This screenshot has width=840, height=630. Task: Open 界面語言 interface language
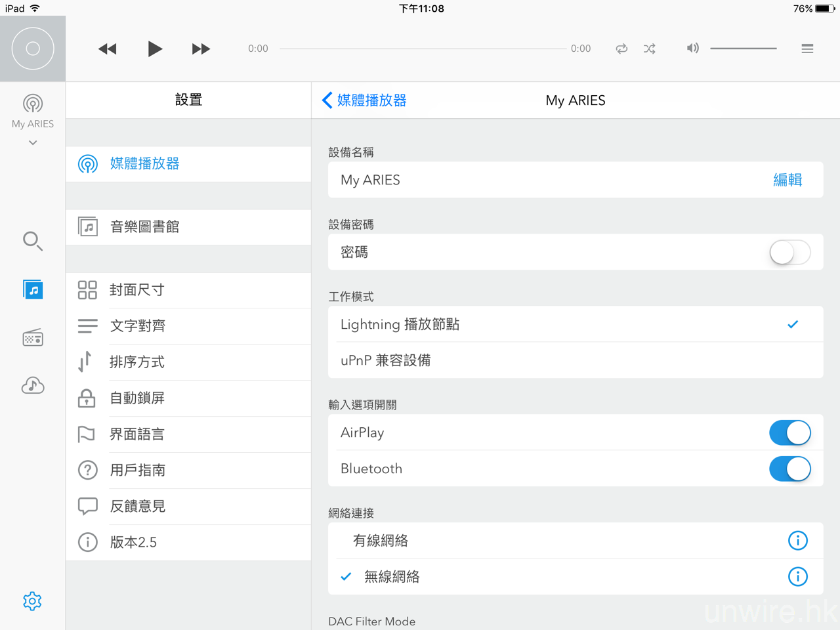(x=188, y=434)
